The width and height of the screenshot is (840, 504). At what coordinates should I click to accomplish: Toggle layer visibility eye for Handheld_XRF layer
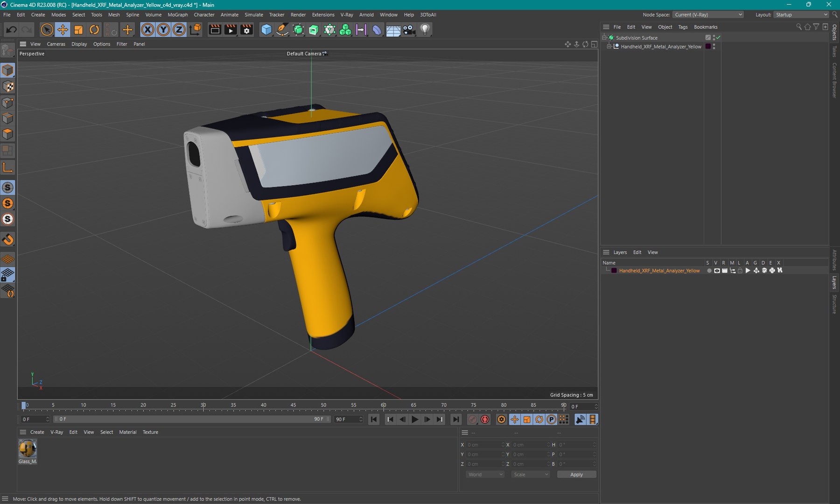[717, 271]
